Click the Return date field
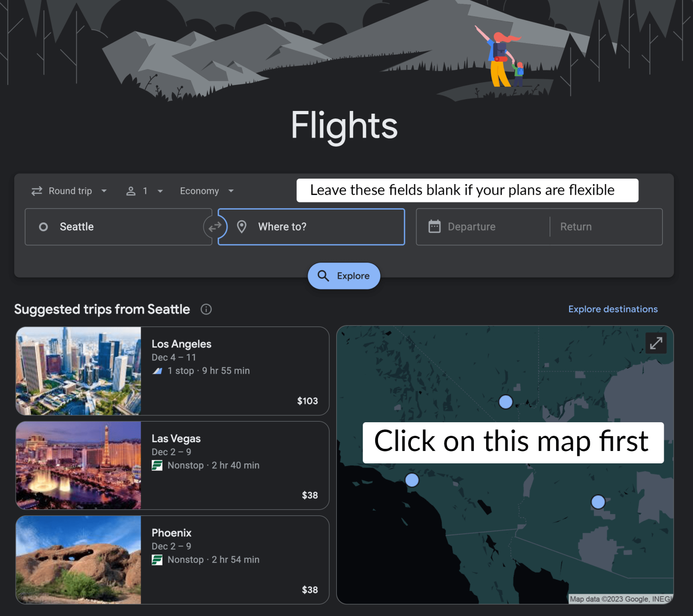The width and height of the screenshot is (693, 616). pos(606,227)
